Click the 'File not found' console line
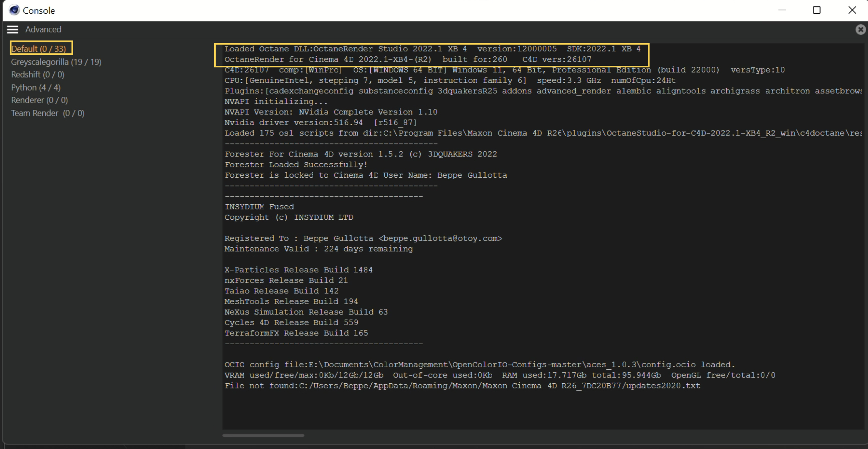The height and width of the screenshot is (449, 868). [462, 386]
